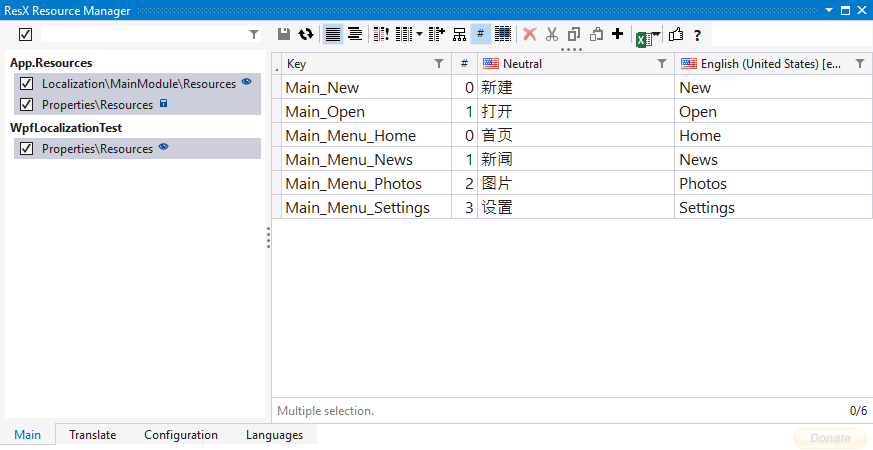Click eye icon beside WpfLocalizationTest Properties\Resources

click(163, 147)
